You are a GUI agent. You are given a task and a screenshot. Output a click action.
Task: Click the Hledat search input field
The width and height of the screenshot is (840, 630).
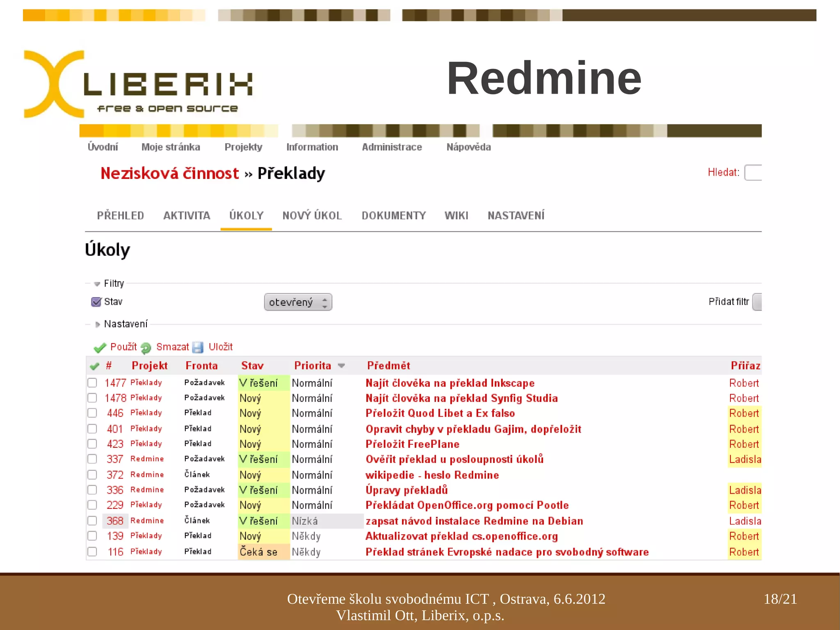click(x=753, y=172)
